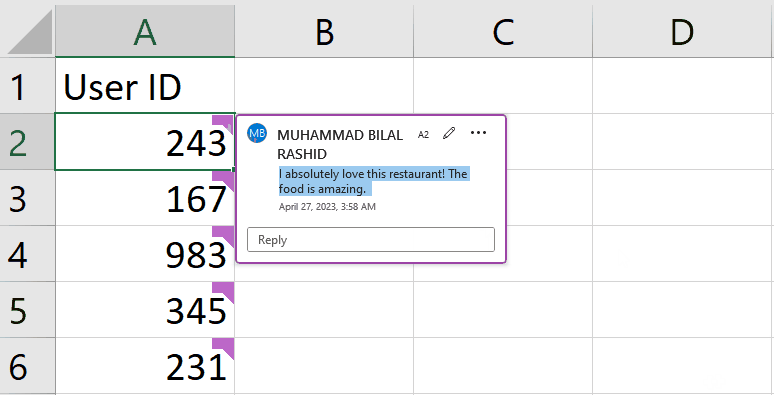This screenshot has height=395, width=774.
Task: Click the Select All corner triangle
Action: (30, 32)
